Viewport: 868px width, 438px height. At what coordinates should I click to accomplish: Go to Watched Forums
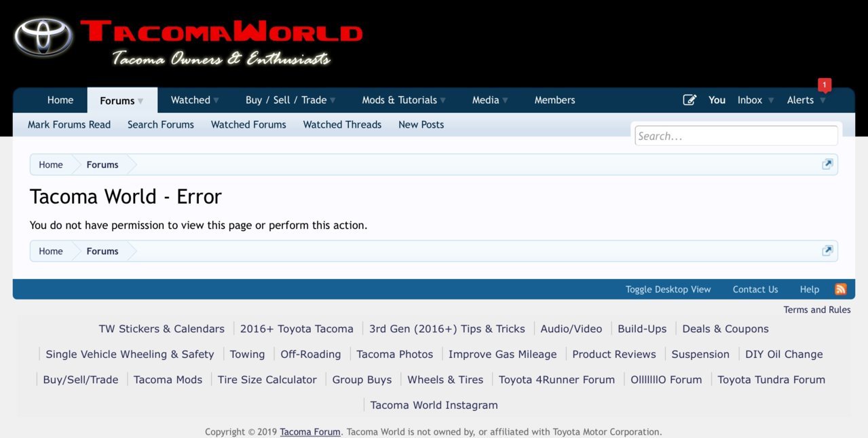[x=248, y=124]
